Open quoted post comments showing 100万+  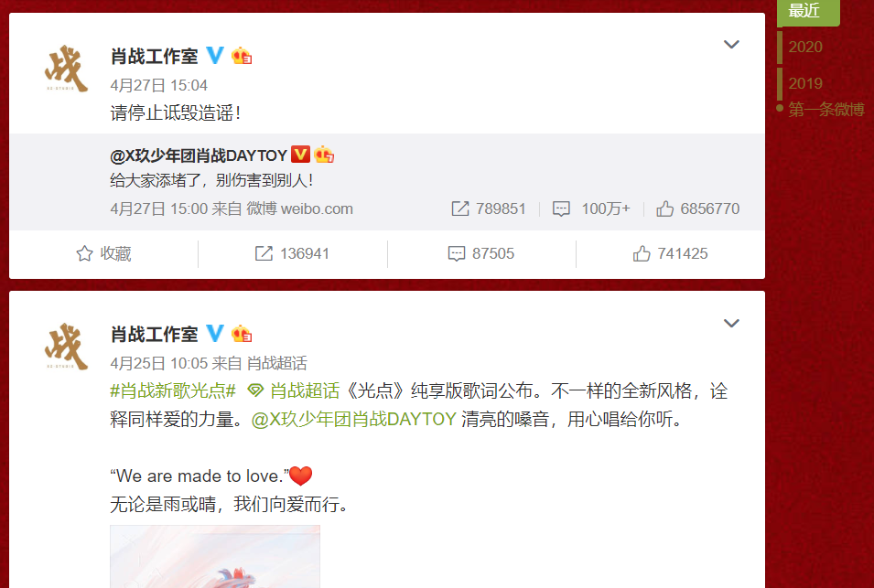point(591,208)
